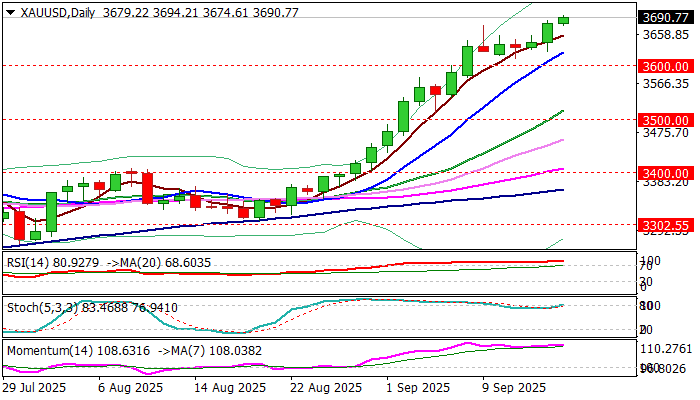The image size is (700, 400).
Task: Click the 3658.85 price scale value
Action: [665, 34]
